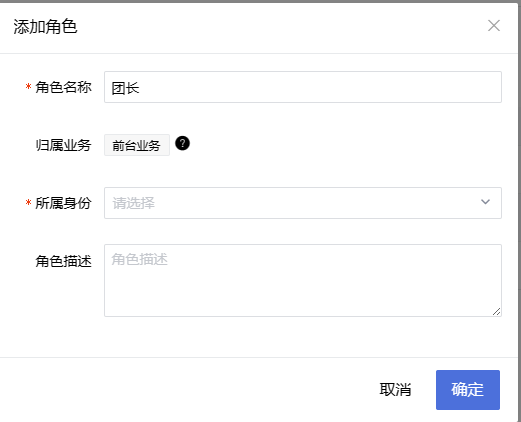
Task: Click the 角色名称 field label
Action: [x=63, y=87]
